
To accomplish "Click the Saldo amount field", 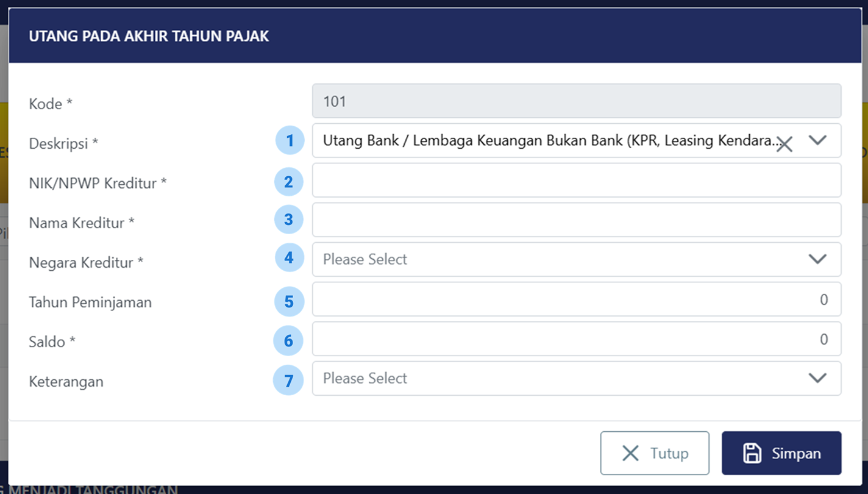I will click(576, 338).
